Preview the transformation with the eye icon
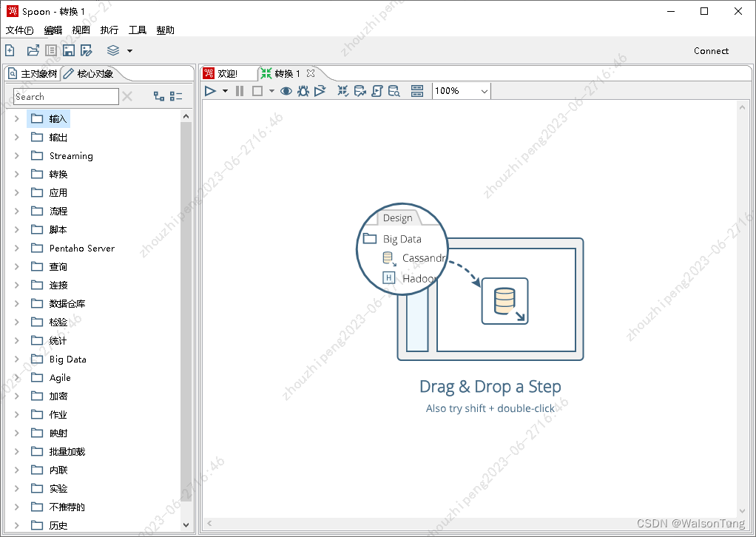This screenshot has width=756, height=537. click(x=286, y=91)
